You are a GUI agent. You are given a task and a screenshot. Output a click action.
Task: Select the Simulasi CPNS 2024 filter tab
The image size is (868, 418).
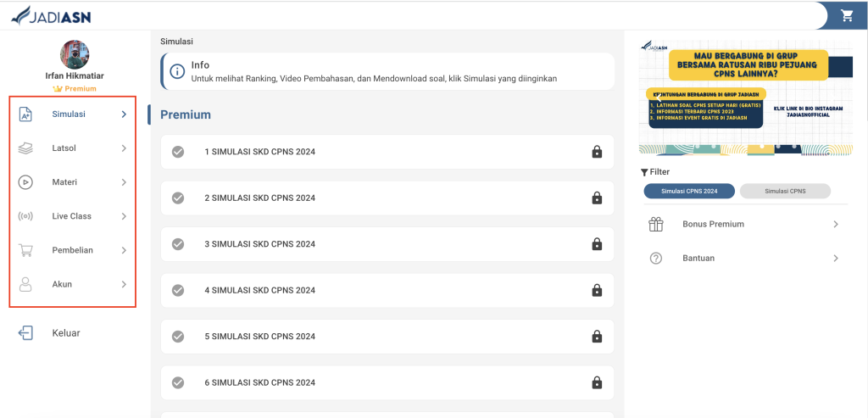coord(688,192)
